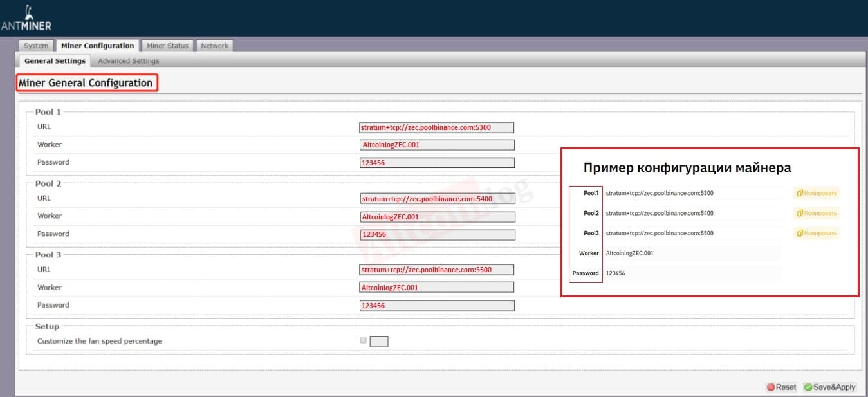Focus the Pool 3 URL field

[x=437, y=270]
